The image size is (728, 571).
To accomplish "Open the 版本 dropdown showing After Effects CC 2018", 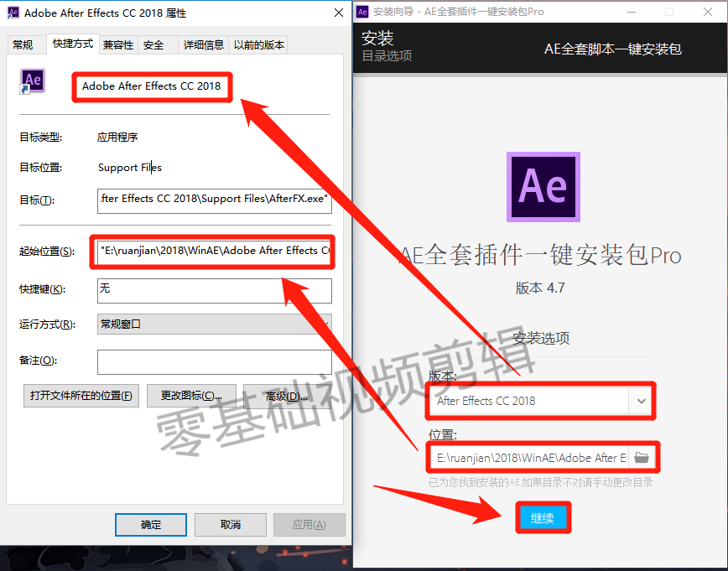I will (x=539, y=401).
